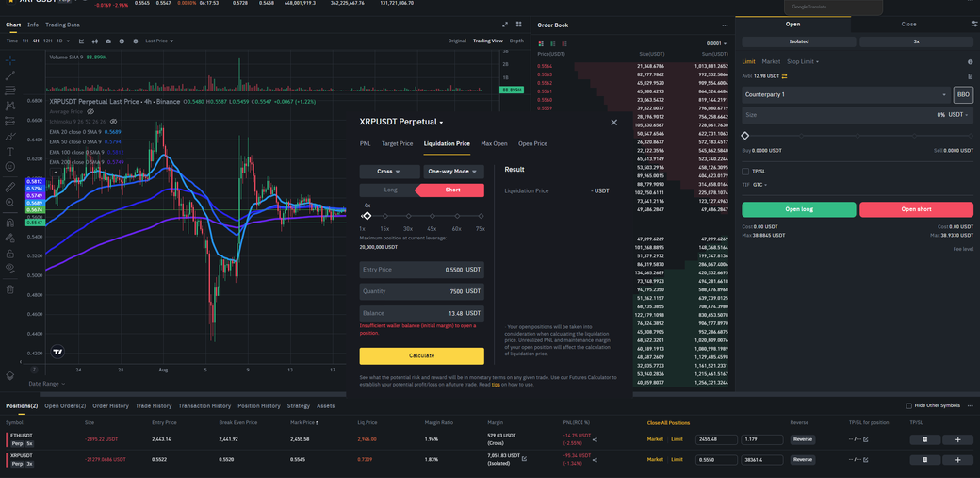The image size is (980, 478).
Task: Click the green Open long button
Action: coord(798,209)
